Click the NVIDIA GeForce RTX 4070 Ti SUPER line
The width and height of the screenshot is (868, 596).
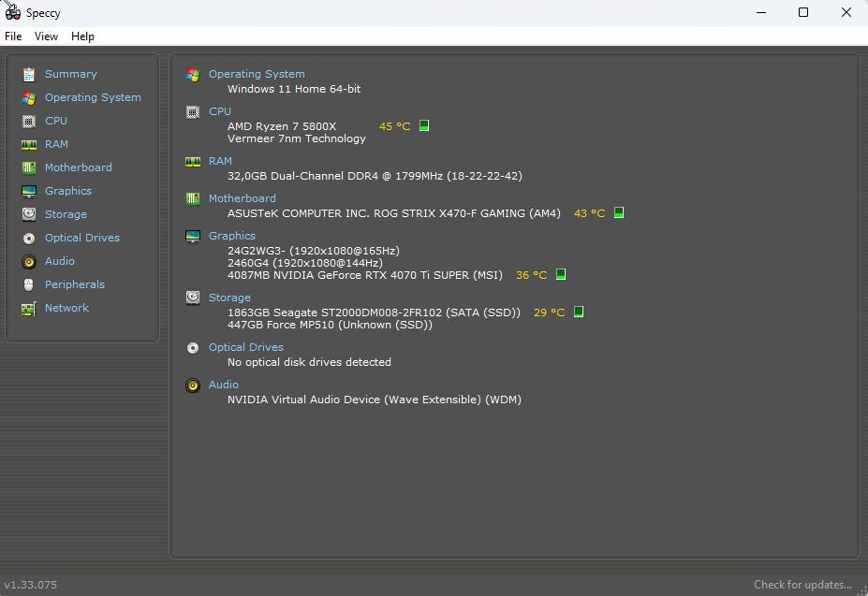(365, 275)
